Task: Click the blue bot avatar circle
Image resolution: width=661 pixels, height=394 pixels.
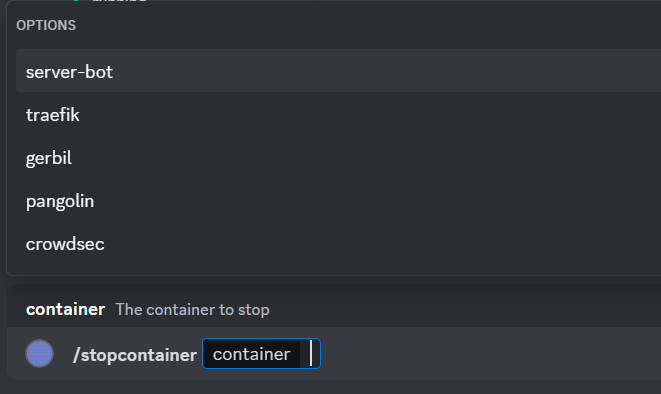Action: (x=40, y=354)
